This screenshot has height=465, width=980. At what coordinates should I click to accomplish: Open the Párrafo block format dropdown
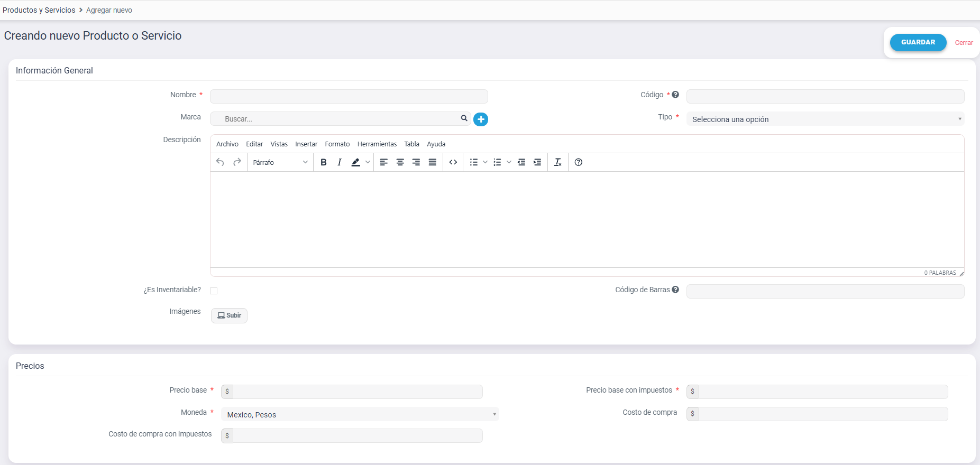coord(280,162)
